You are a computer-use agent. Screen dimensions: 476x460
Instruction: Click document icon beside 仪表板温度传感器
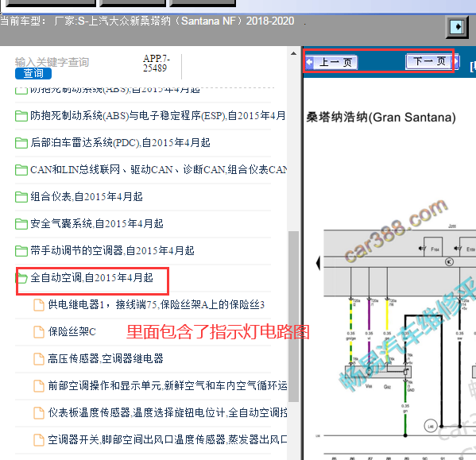click(x=39, y=413)
